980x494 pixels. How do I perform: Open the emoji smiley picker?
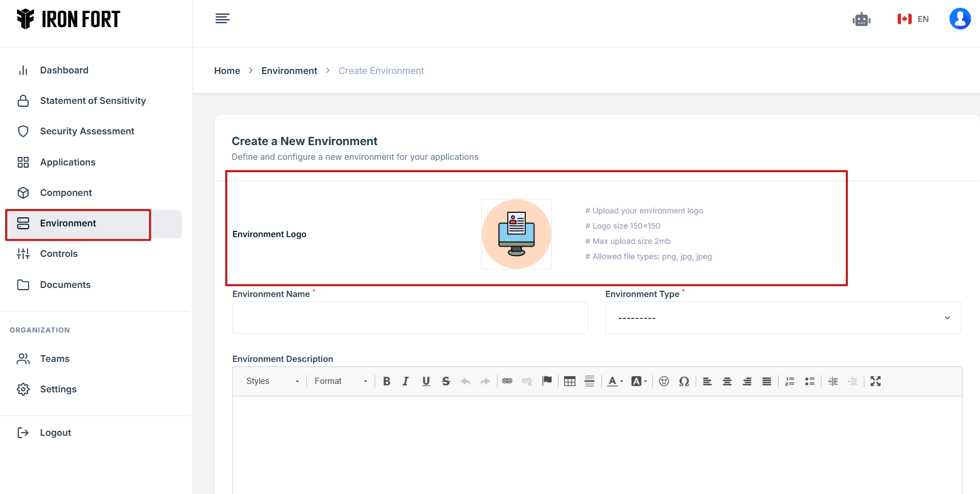(664, 381)
